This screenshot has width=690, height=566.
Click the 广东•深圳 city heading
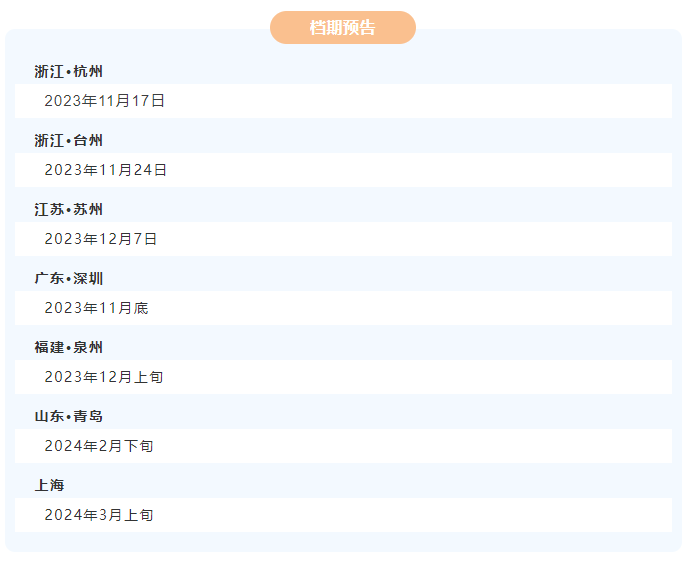coord(68,279)
